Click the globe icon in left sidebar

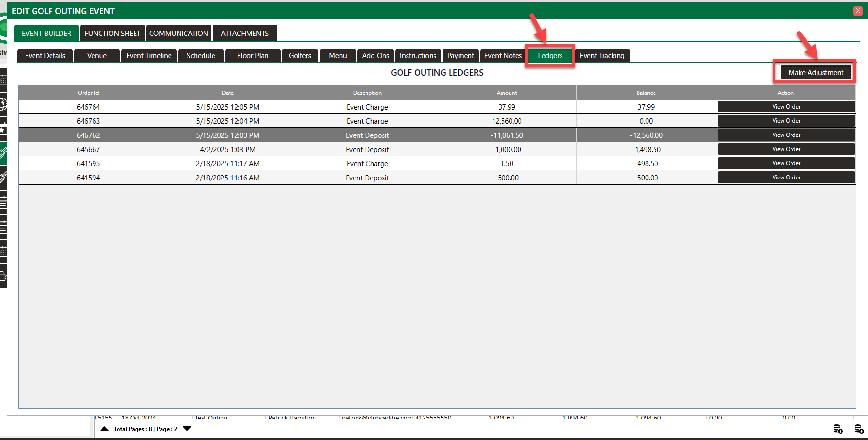pos(3,103)
